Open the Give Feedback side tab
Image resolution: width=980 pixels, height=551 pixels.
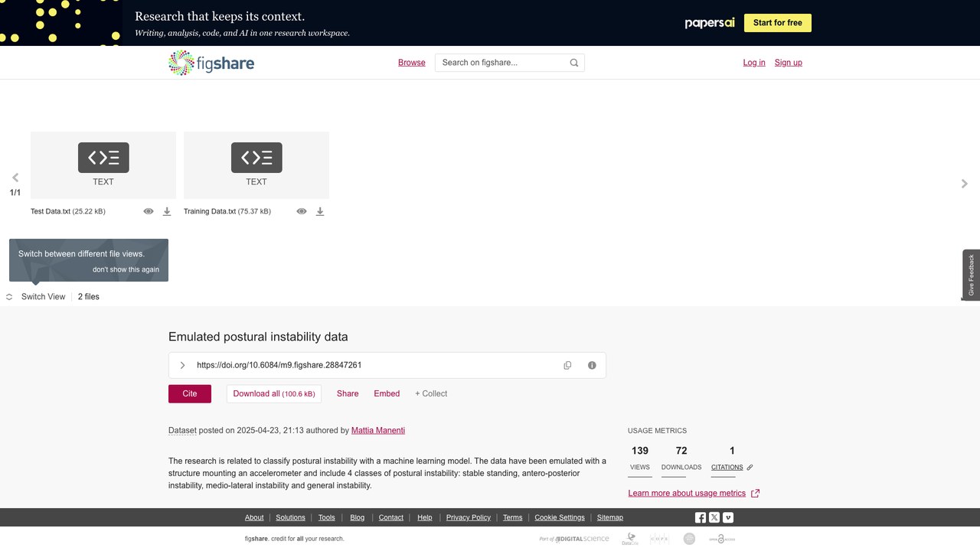pyautogui.click(x=972, y=275)
